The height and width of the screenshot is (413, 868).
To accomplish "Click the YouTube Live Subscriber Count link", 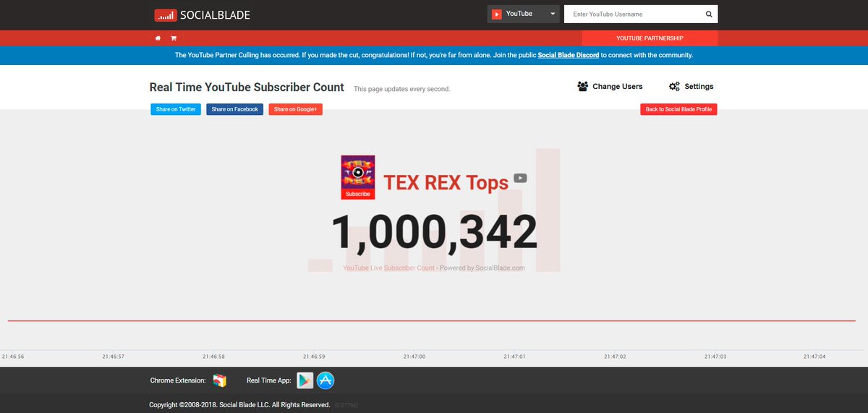I will 389,268.
